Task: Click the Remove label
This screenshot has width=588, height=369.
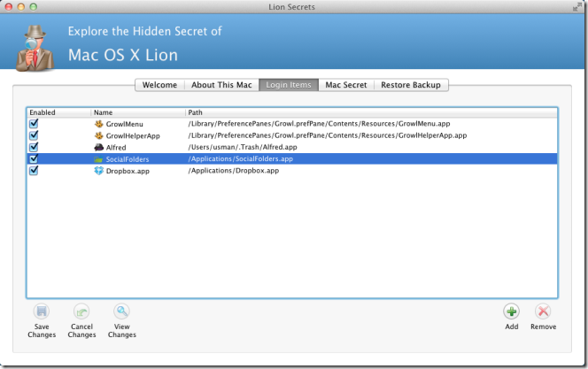Action: [x=544, y=327]
